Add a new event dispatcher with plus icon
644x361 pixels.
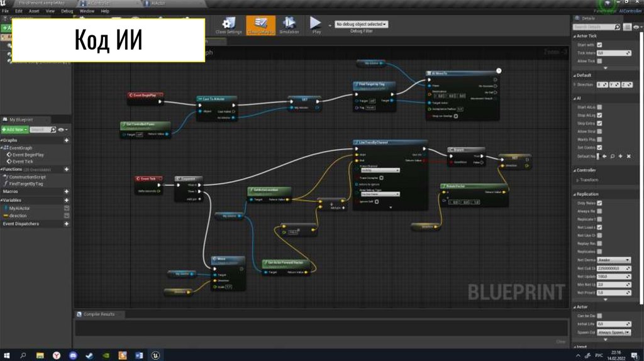[x=67, y=223]
